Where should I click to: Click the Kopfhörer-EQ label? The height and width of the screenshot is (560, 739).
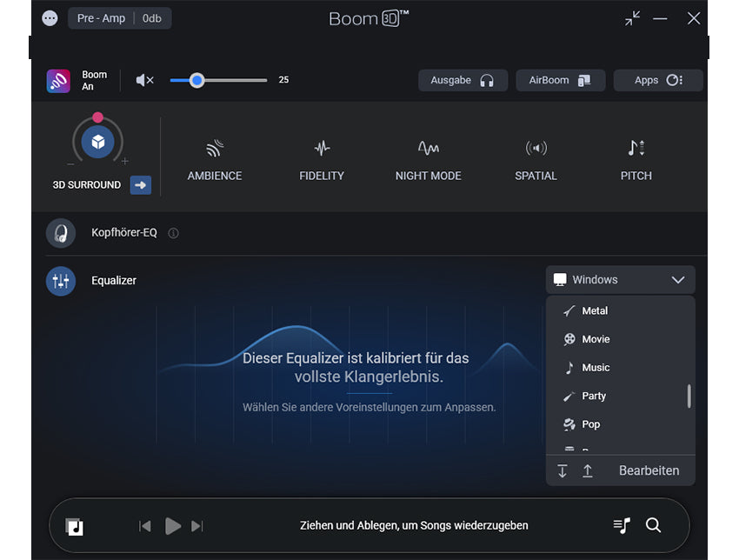click(x=124, y=232)
